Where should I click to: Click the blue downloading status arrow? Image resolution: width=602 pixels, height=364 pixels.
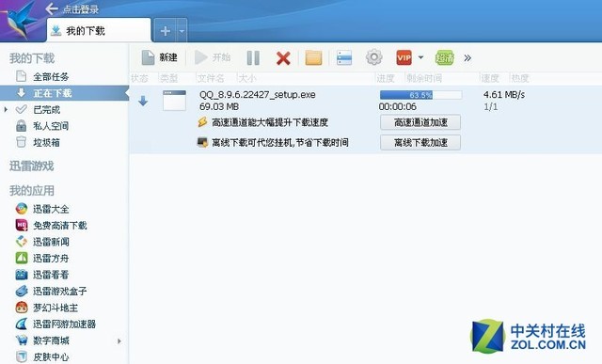(143, 101)
